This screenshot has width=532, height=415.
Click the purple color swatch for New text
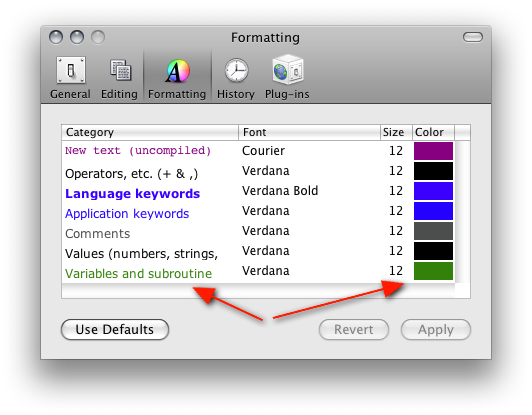(433, 151)
